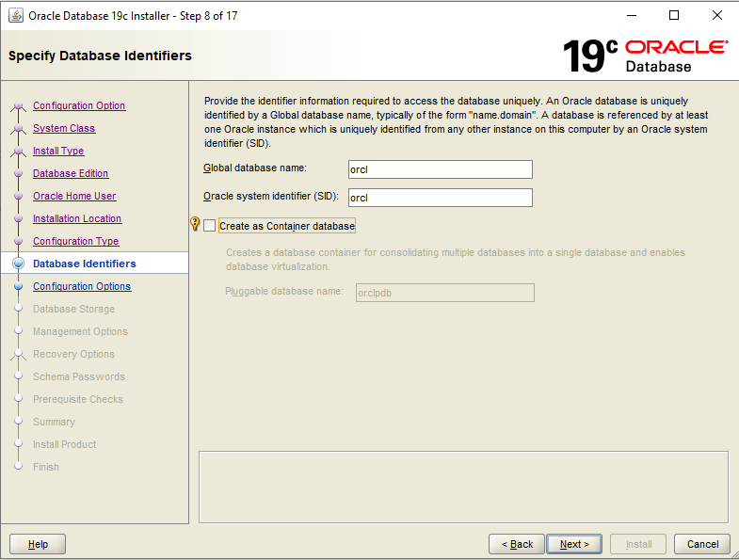
Task: Click the Schema Passwords step label
Action: click(x=79, y=376)
